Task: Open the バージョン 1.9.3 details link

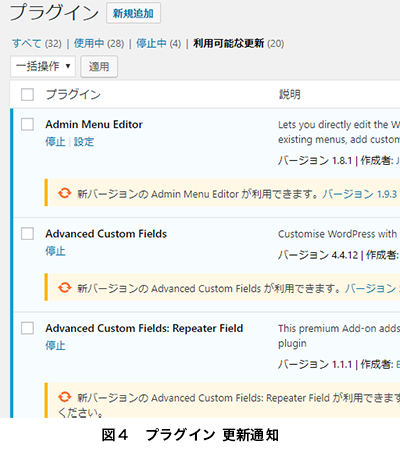Action: pyautogui.click(x=360, y=194)
